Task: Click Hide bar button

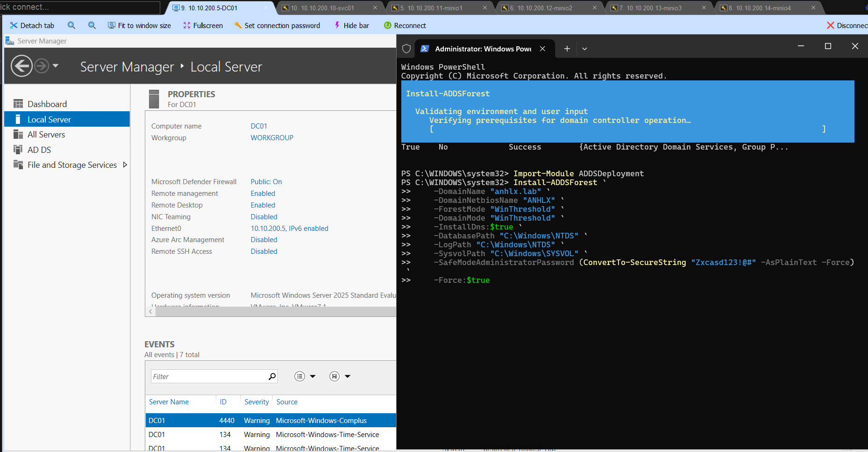Action: tap(351, 26)
